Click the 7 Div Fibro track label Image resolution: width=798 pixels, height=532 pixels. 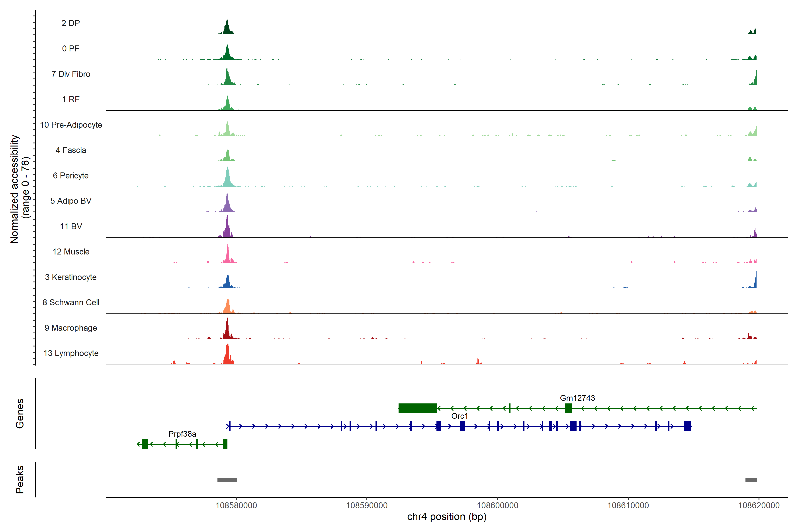(70, 74)
